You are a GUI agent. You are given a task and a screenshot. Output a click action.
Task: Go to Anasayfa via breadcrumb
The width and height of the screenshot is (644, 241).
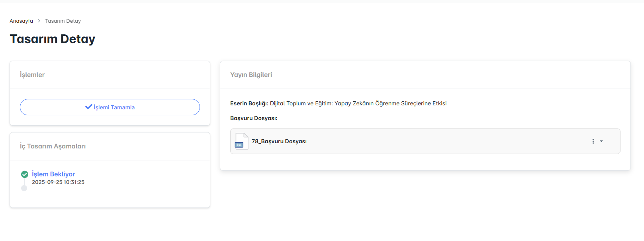tap(21, 21)
